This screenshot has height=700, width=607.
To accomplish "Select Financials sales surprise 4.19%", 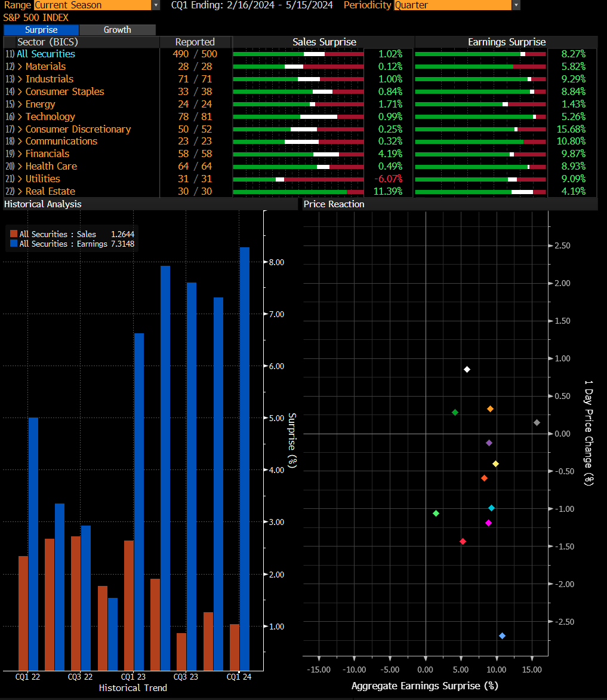I will (390, 153).
